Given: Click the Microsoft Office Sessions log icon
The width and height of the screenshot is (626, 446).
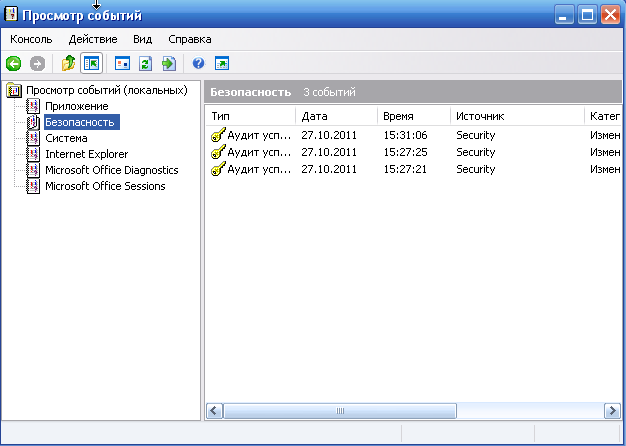Looking at the screenshot, I should [33, 186].
